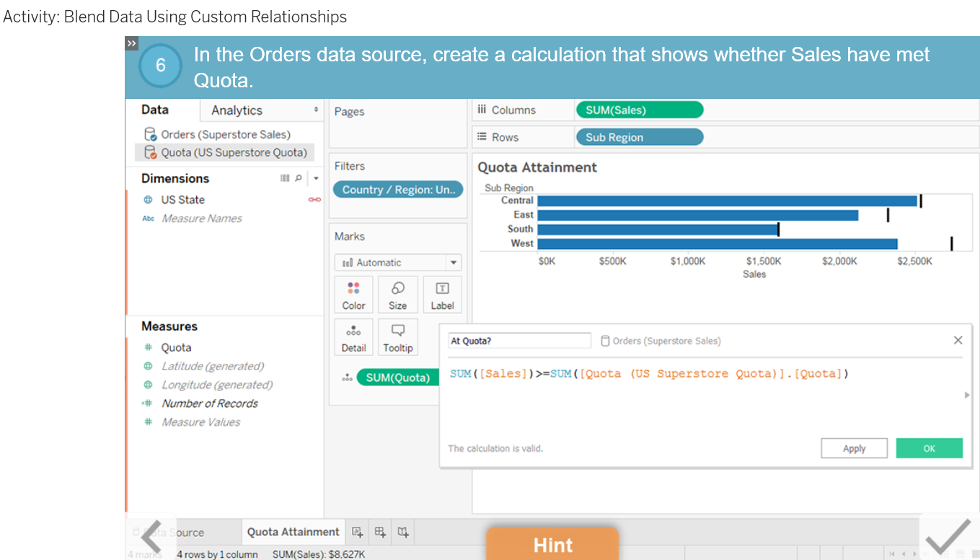Click the detail icon left of SUM(Quota) pill
Screen dimensions: 980x560
pyautogui.click(x=347, y=377)
